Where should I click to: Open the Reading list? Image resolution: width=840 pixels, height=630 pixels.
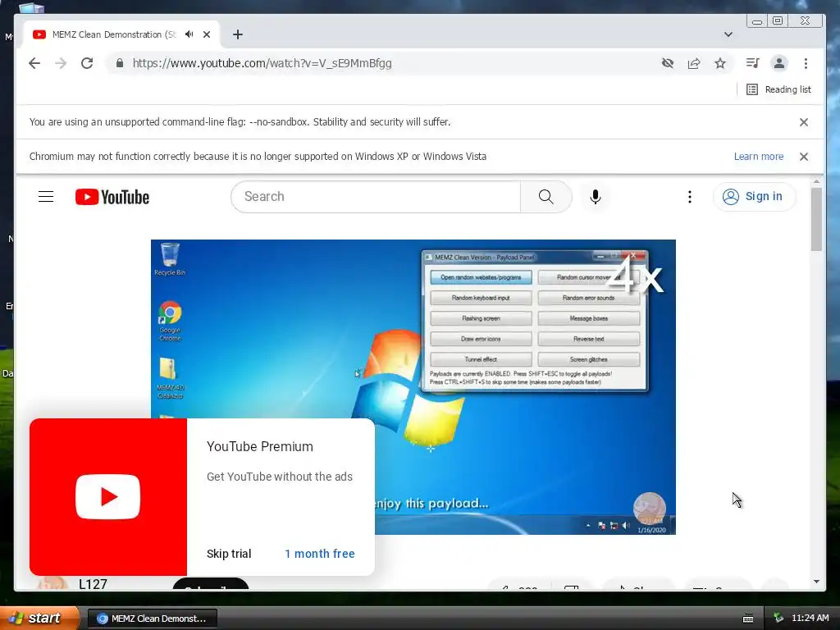point(778,89)
